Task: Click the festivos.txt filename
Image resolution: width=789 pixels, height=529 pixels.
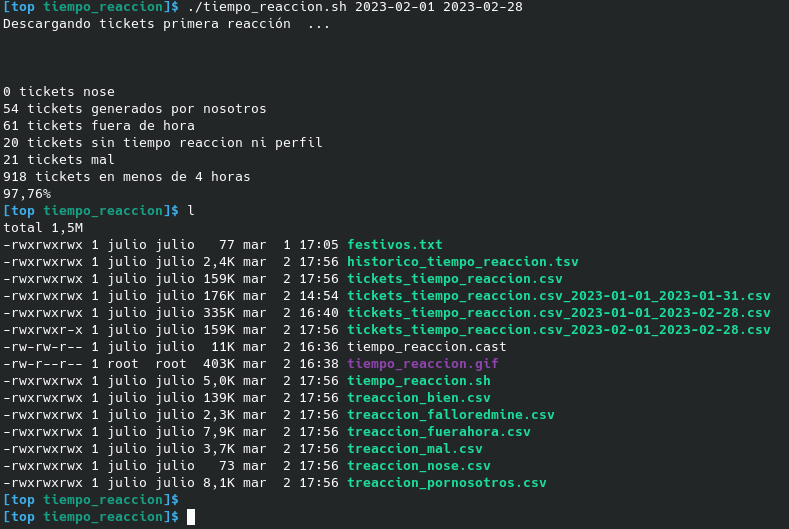Action: point(394,245)
